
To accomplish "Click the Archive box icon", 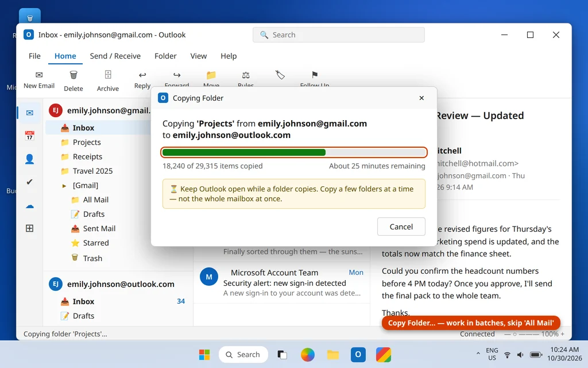I will [x=108, y=75].
